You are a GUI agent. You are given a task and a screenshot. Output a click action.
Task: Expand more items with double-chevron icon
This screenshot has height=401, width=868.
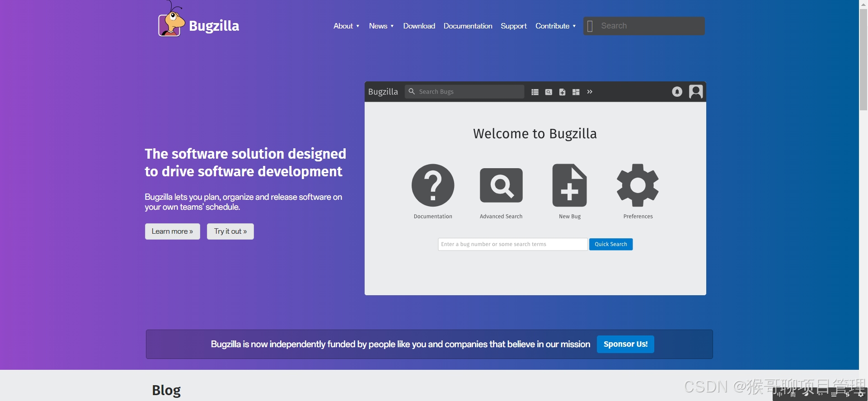tap(590, 92)
